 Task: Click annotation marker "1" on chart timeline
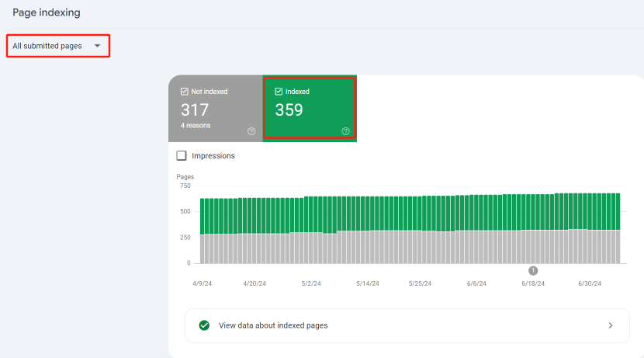533,270
